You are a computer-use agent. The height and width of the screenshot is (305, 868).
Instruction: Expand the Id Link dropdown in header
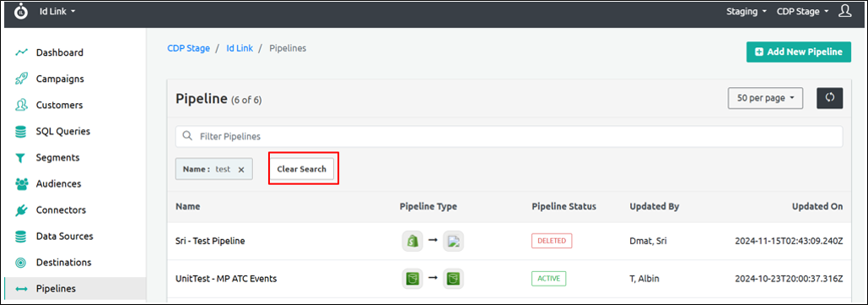coord(57,11)
